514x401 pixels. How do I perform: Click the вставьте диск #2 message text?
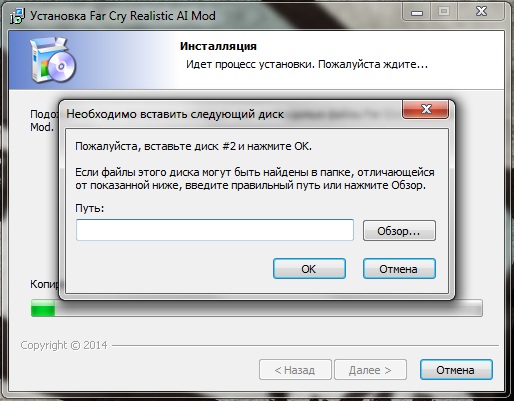pyautogui.click(x=190, y=146)
